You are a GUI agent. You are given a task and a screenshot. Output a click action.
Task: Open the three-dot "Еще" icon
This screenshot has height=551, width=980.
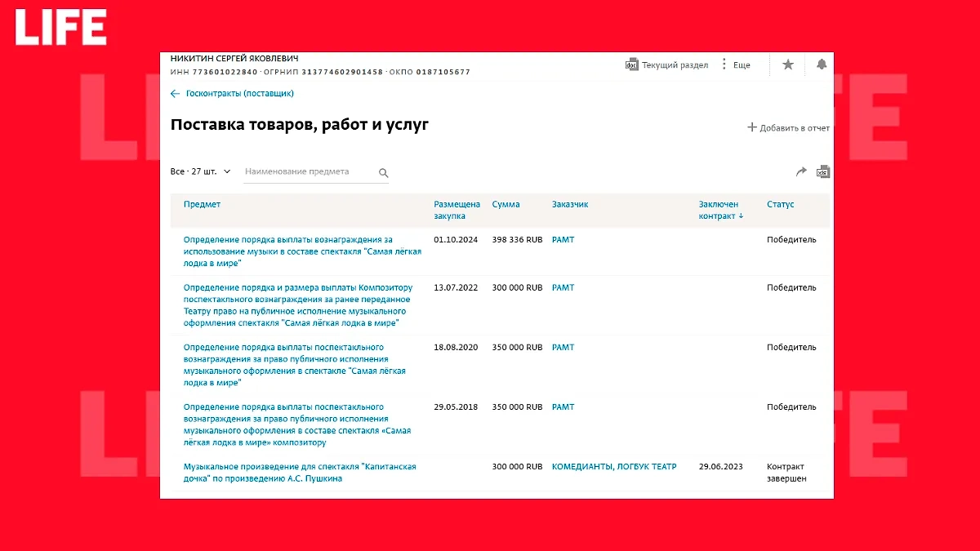(724, 64)
